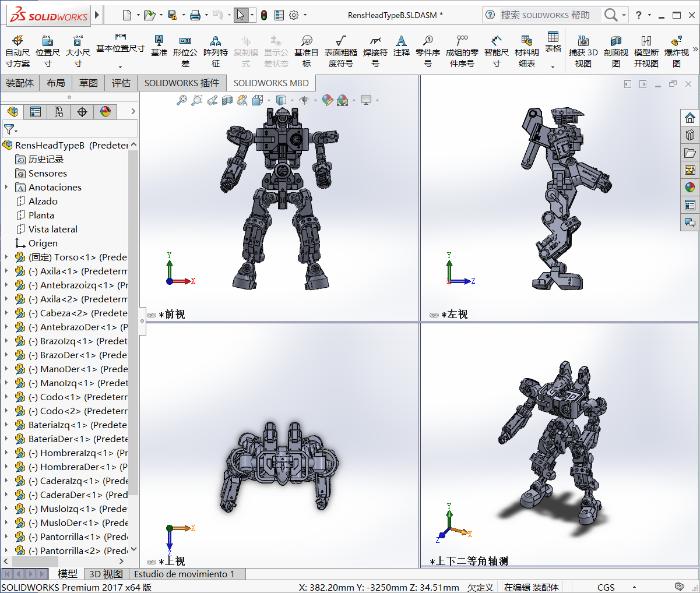Click the Zoom to Area icon

pos(197,100)
